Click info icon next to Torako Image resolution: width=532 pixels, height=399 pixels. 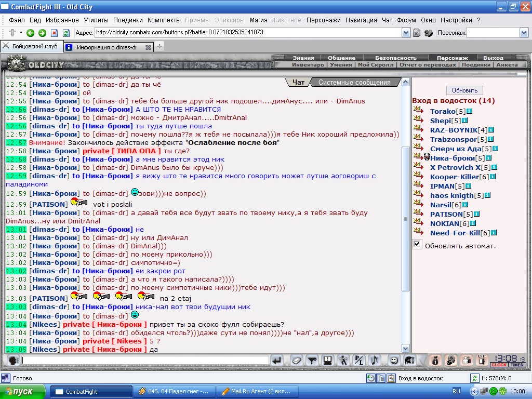tap(469, 111)
